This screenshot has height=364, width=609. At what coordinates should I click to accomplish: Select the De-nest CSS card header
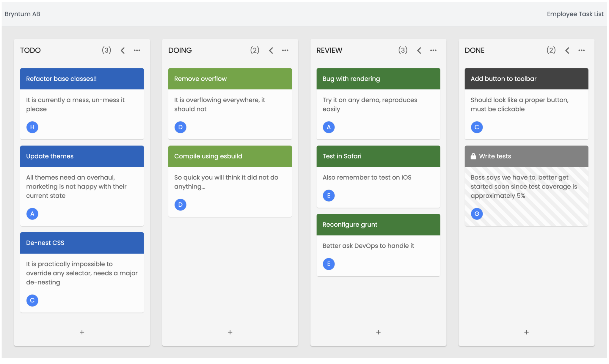point(82,243)
